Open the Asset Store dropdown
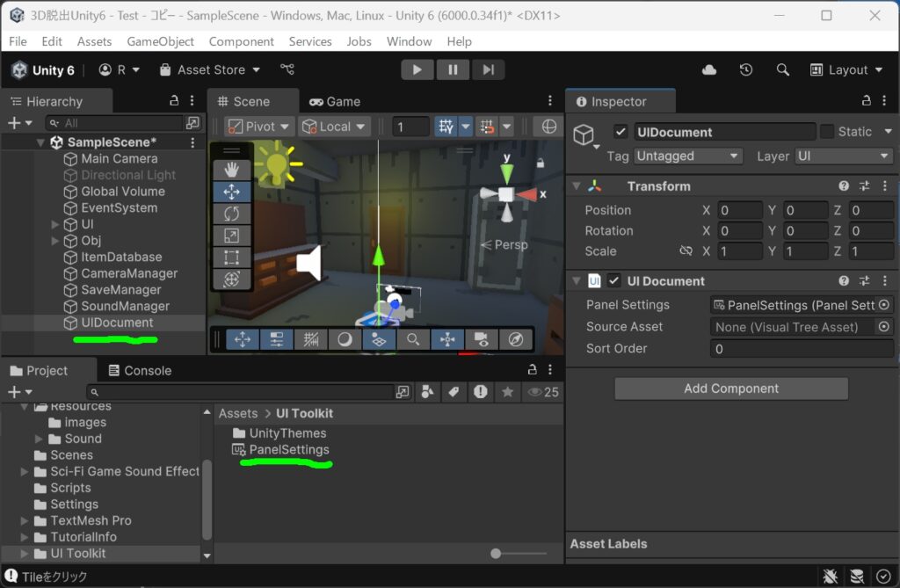The height and width of the screenshot is (588, 900). point(210,70)
